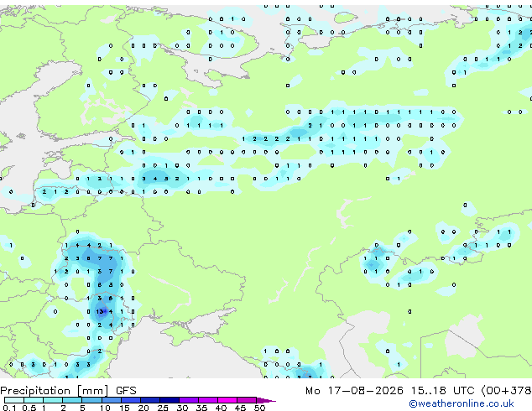Pick the 15–20 mm blue legend box
The width and height of the screenshot is (532, 411).
[x=131, y=400]
